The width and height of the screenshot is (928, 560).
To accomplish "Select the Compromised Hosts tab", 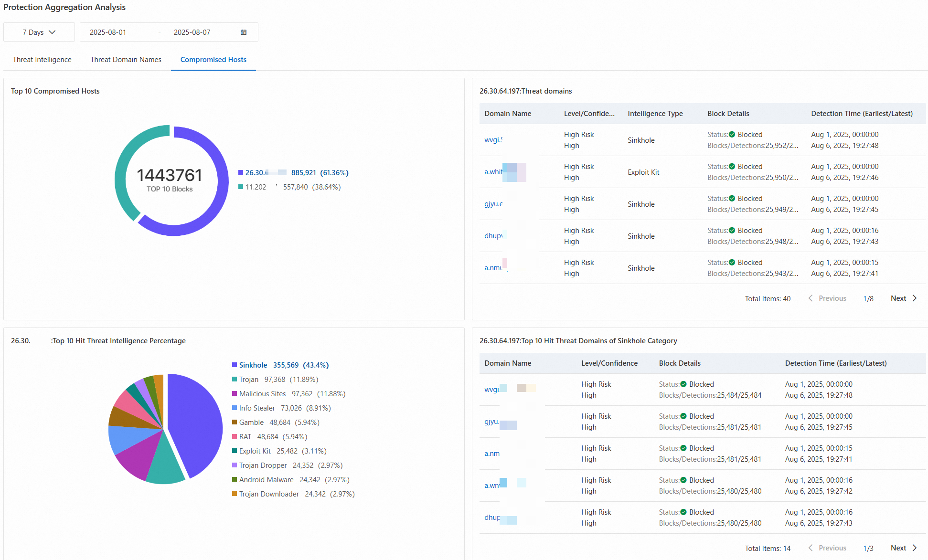I will [213, 60].
